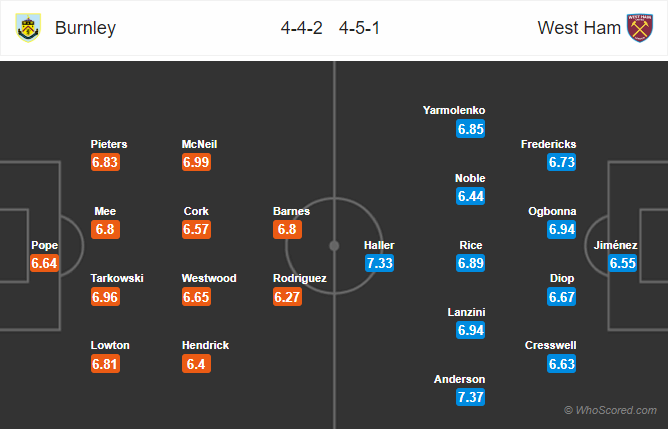
Task: Open the Burnley team name link
Action: (x=85, y=28)
